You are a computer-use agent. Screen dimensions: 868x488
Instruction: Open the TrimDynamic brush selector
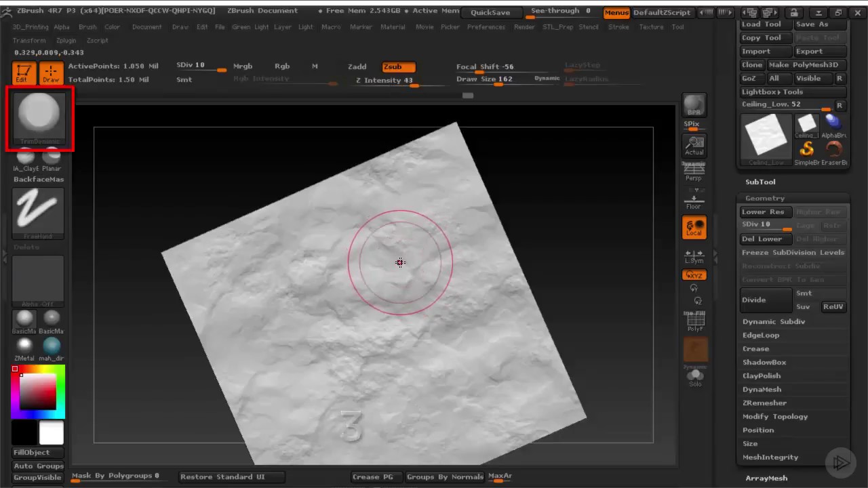(x=39, y=118)
